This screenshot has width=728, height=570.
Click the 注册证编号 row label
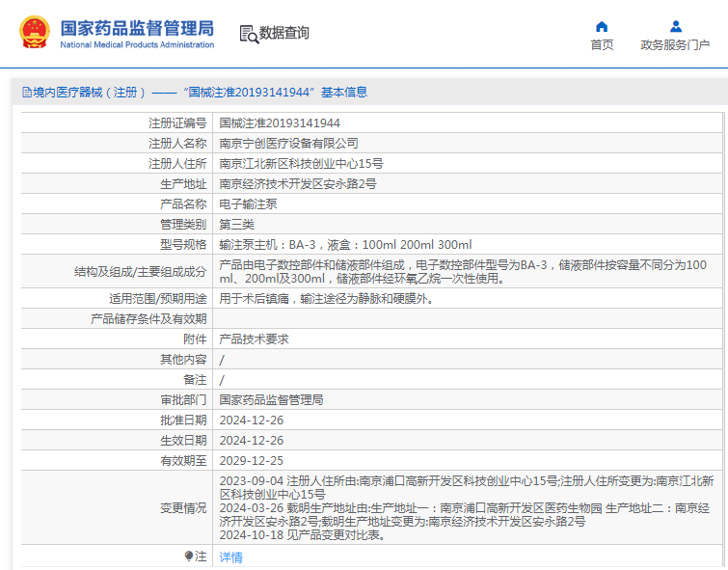click(x=177, y=123)
